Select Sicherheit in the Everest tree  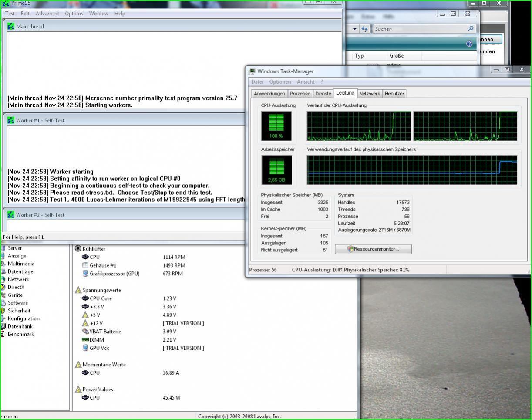[x=19, y=311]
